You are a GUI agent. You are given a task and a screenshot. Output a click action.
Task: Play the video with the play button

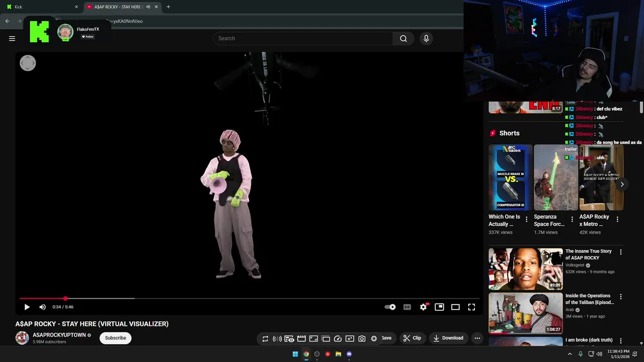pos(27,307)
